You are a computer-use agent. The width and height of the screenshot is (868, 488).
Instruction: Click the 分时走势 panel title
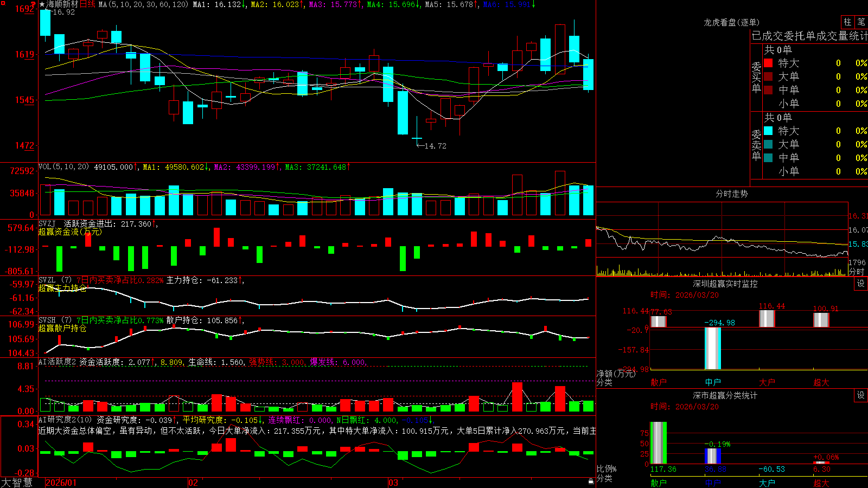[731, 194]
